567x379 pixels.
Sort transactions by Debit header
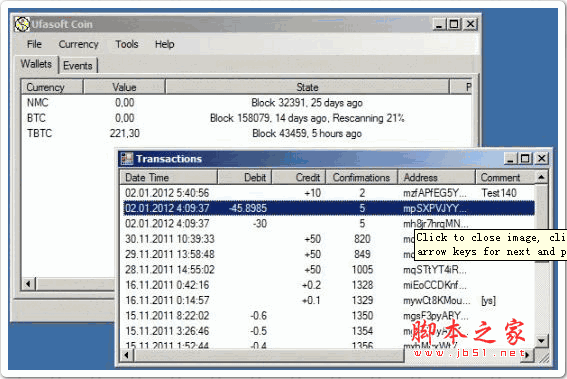tap(244, 178)
